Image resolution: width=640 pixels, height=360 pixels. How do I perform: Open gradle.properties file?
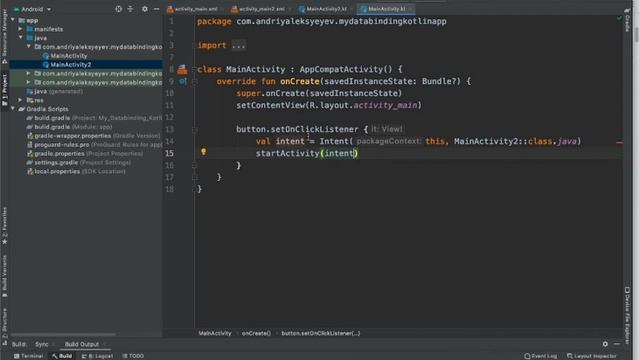[85, 153]
